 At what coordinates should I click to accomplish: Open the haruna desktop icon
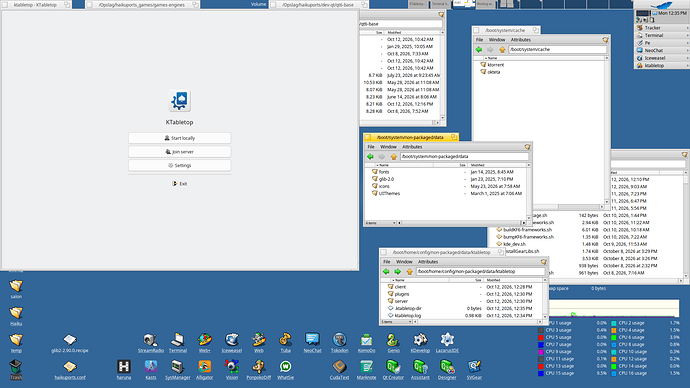(x=124, y=370)
